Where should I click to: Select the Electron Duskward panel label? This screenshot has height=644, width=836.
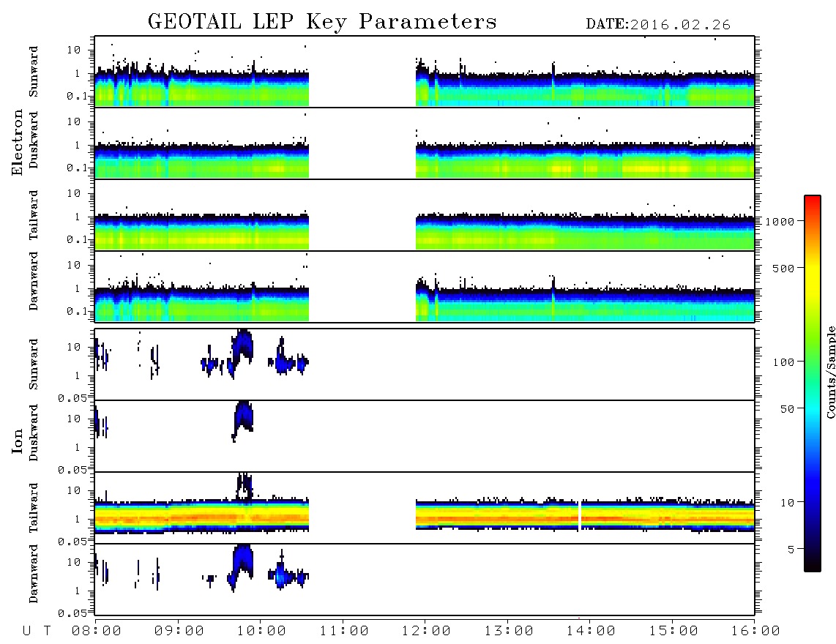(x=34, y=140)
